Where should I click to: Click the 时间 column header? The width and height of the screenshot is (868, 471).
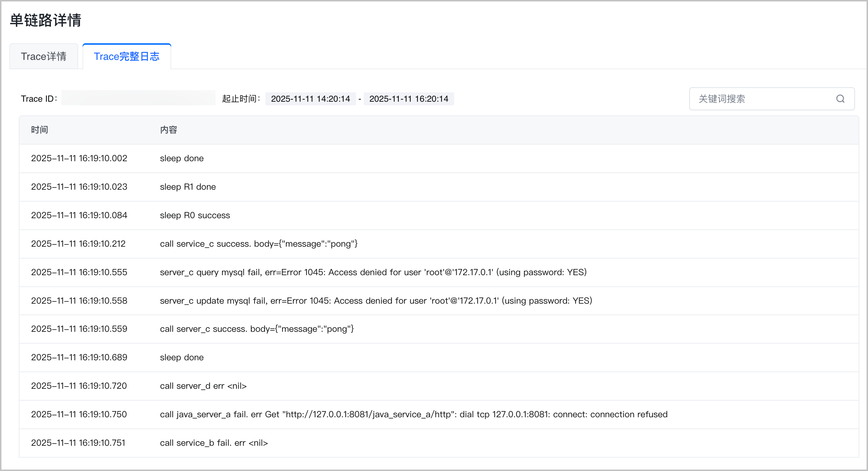[40, 130]
